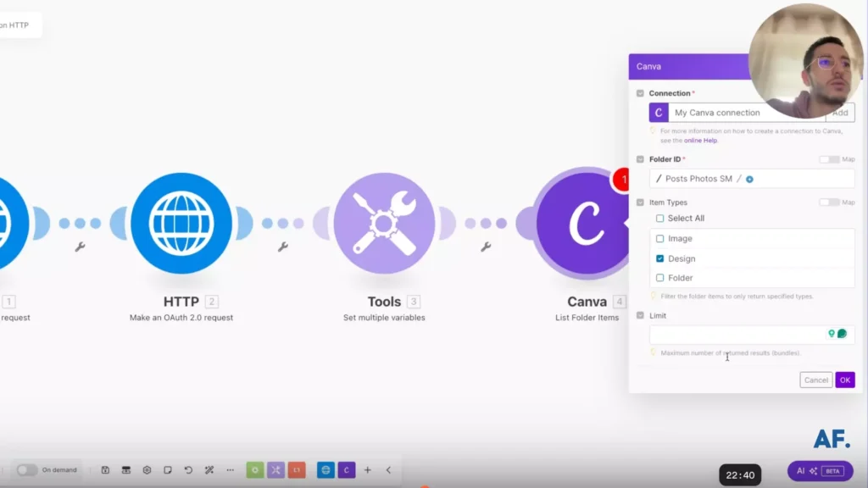Open the scenario inputs icon
Viewport: 868px width, 488px height.
[x=126, y=469]
